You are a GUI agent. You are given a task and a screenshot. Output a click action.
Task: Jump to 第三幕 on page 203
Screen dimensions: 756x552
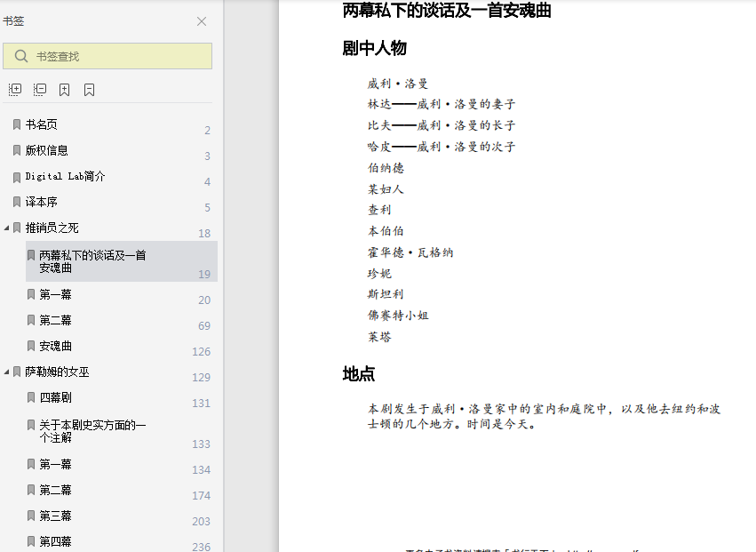pyautogui.click(x=55, y=516)
